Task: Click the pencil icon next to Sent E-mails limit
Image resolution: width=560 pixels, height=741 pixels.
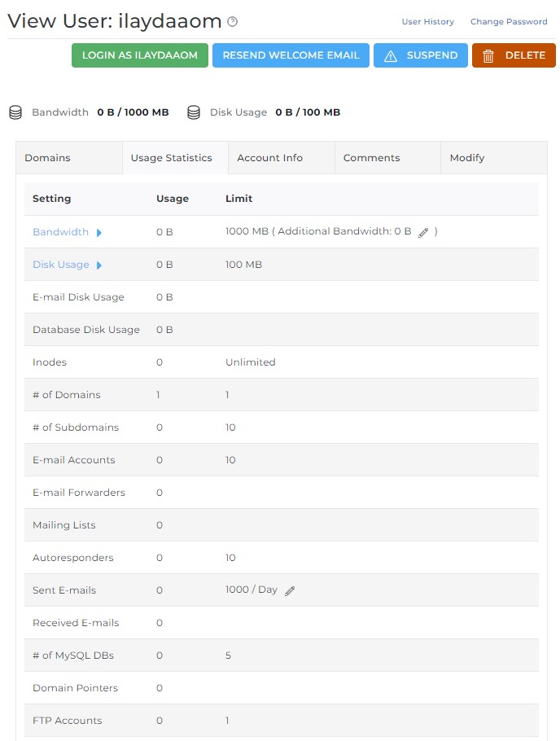Action: 290,590
